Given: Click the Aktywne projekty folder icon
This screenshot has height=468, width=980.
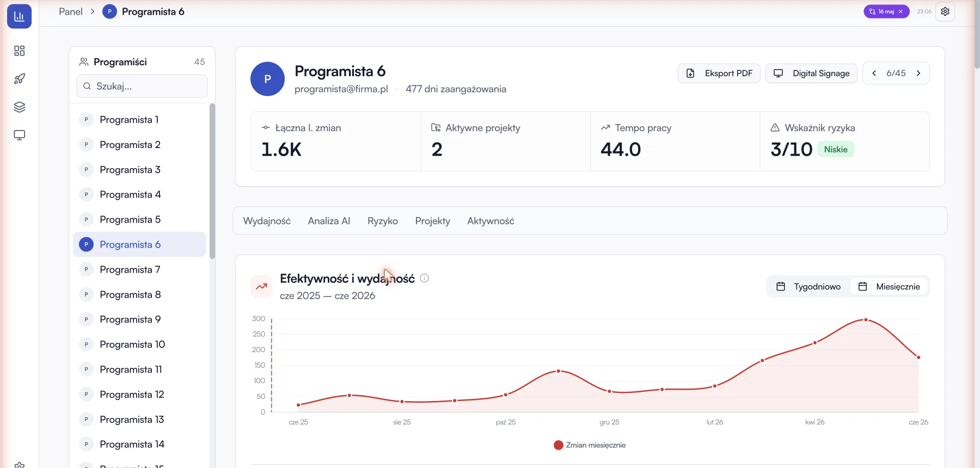Looking at the screenshot, I should pos(436,127).
